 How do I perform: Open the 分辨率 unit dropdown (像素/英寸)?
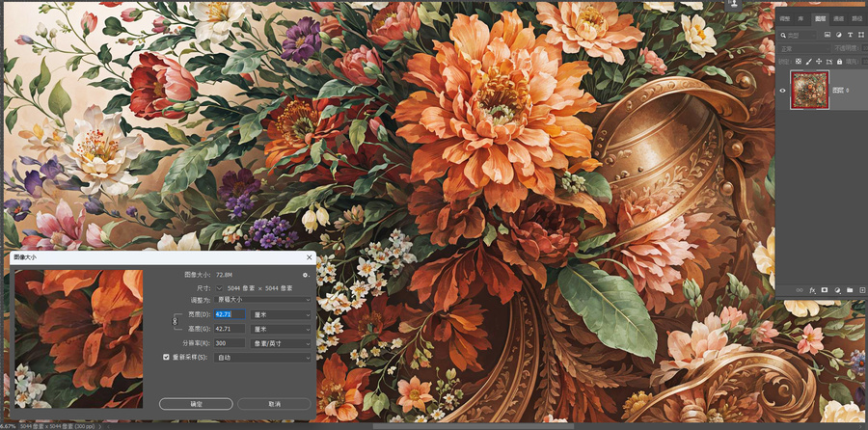[x=281, y=343]
